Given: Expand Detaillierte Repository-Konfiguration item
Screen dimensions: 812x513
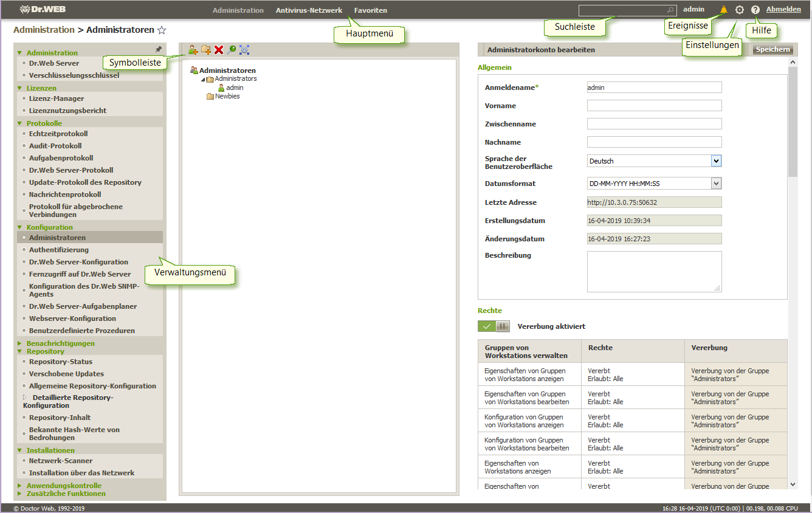Looking at the screenshot, I should (x=25, y=398).
